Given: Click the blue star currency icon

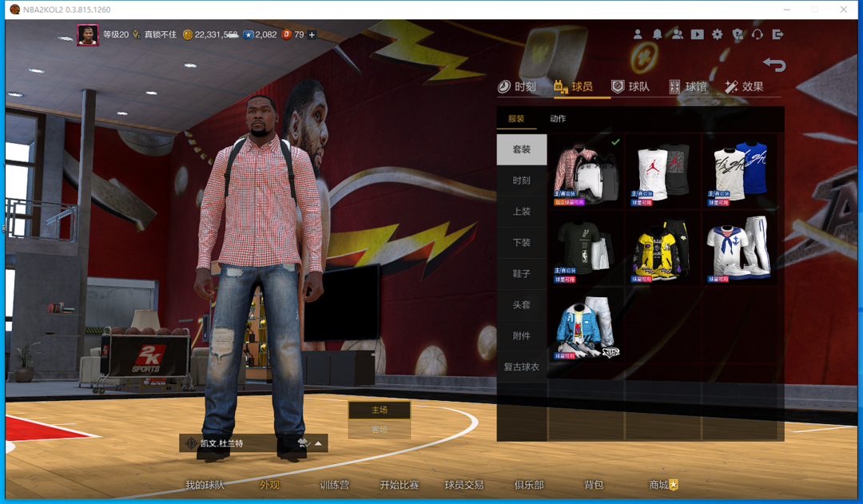Looking at the screenshot, I should (x=249, y=34).
